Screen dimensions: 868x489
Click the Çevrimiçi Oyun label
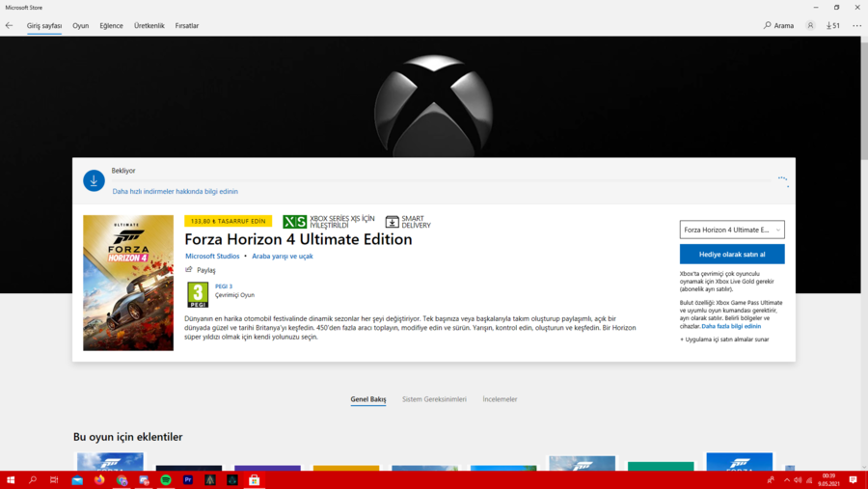click(234, 295)
